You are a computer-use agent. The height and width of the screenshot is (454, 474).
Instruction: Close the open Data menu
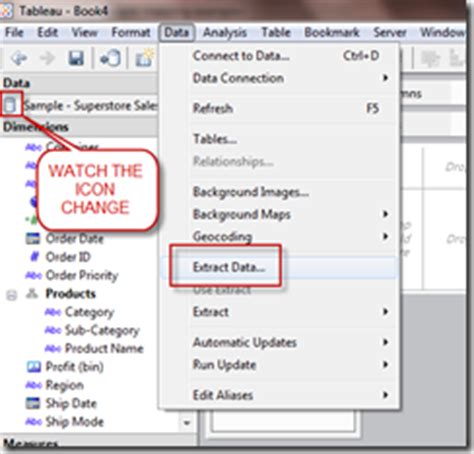tap(177, 32)
